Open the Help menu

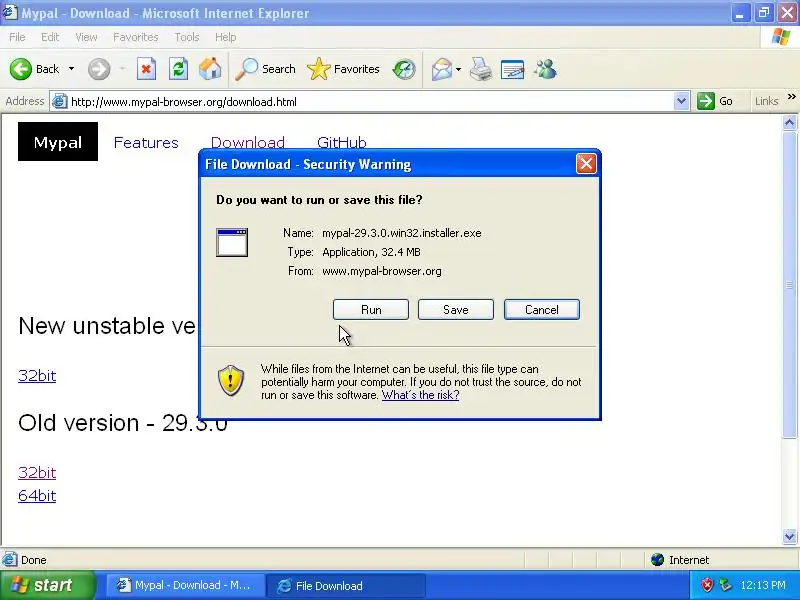pos(226,37)
